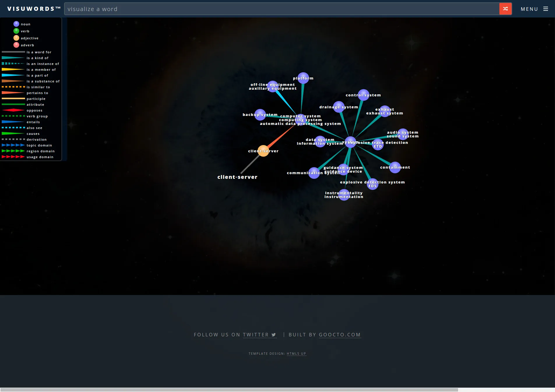Viewport: 555px width, 392px height.
Task: Click the red adverb legend circle
Action: [16, 45]
